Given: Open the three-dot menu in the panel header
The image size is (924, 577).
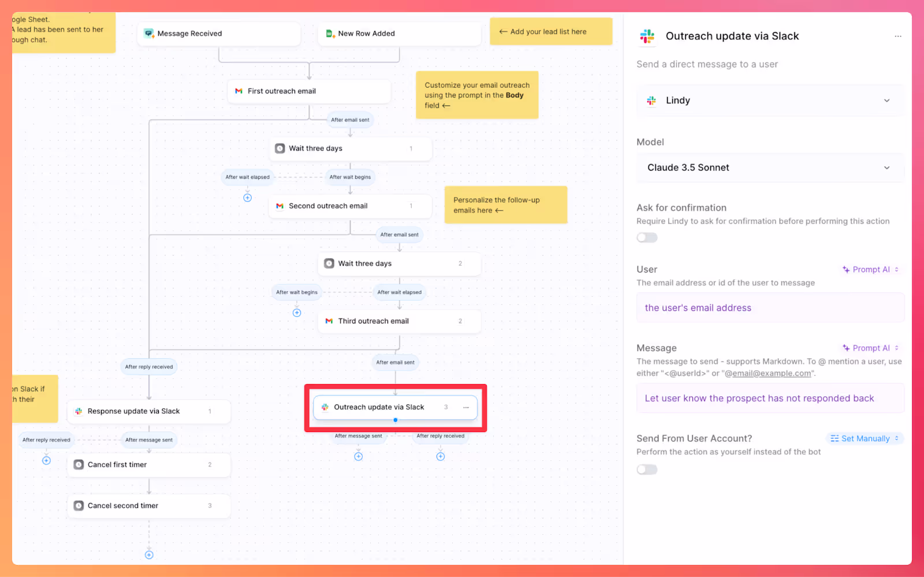Looking at the screenshot, I should pyautogui.click(x=898, y=36).
